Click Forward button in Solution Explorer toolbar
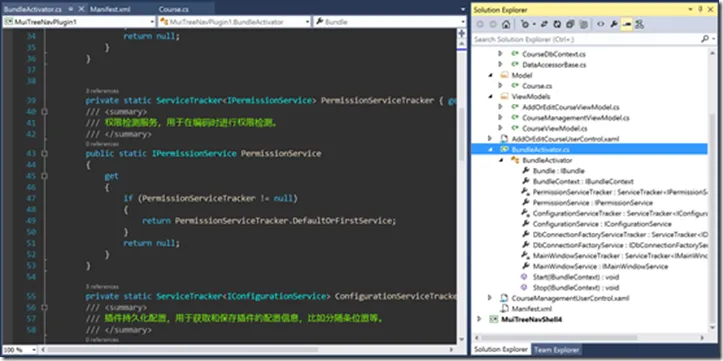The image size is (723, 361). click(x=493, y=24)
